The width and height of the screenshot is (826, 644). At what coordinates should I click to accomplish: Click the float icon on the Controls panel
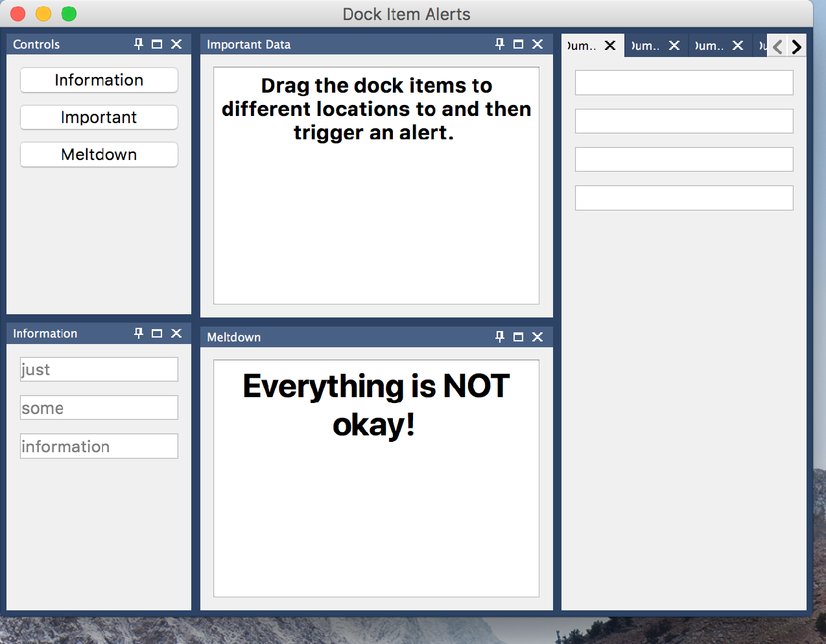(156, 44)
